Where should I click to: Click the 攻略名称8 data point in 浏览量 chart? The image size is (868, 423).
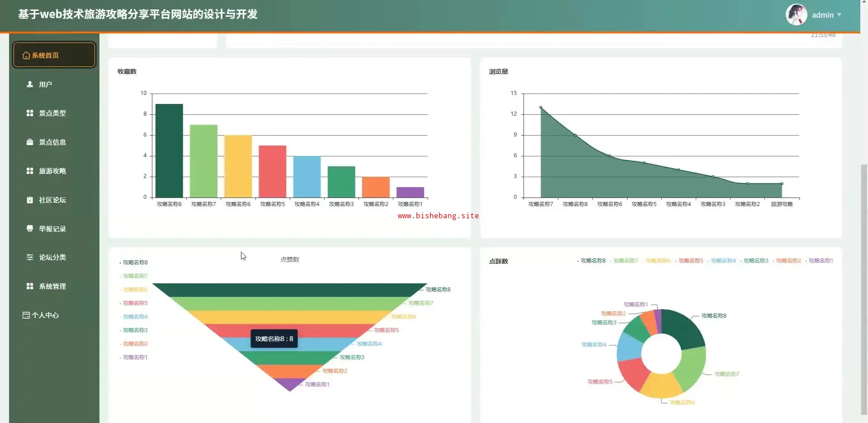[575, 135]
